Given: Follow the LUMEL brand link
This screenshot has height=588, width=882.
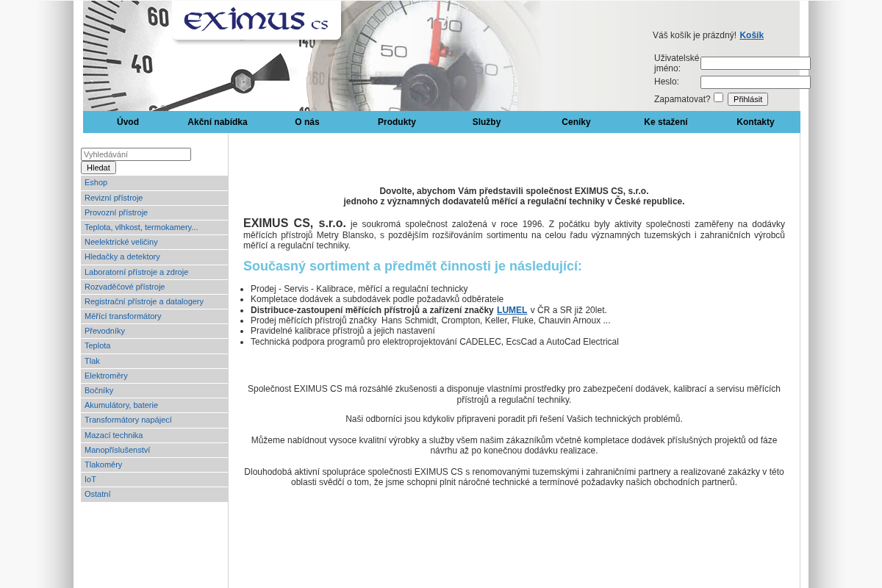Looking at the screenshot, I should (x=512, y=310).
